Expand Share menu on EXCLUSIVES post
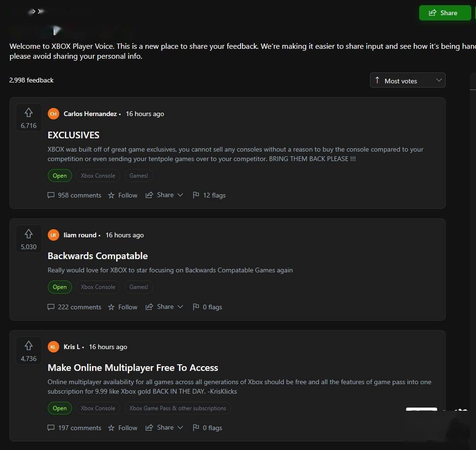 tap(164, 195)
